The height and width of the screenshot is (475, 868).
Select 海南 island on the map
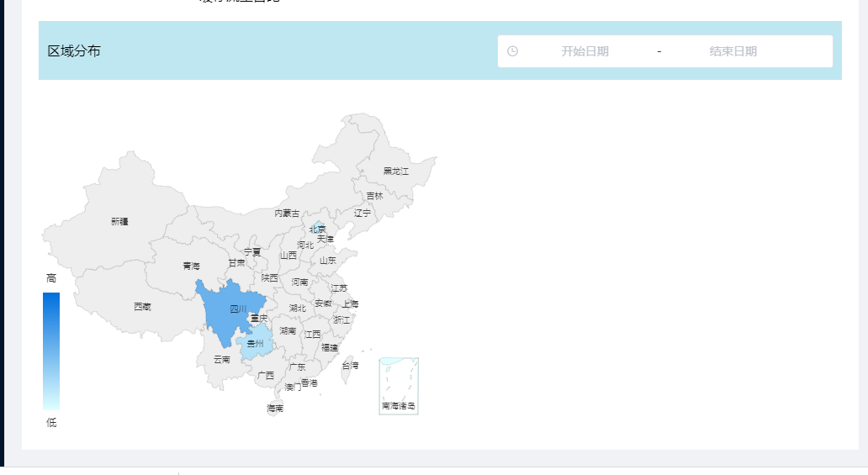tap(275, 409)
